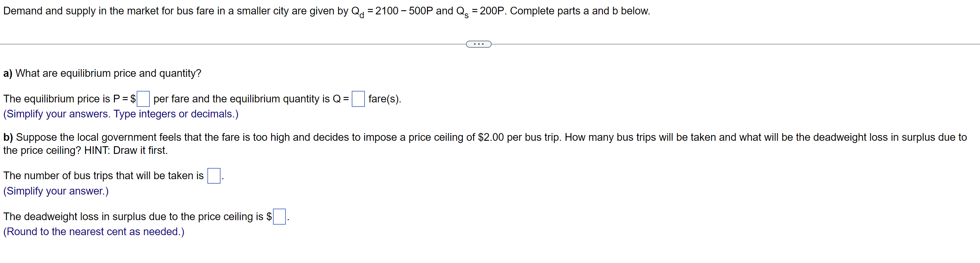980x263 pixels.
Task: Activate the deadweight loss dollar amount field
Action: click(279, 217)
